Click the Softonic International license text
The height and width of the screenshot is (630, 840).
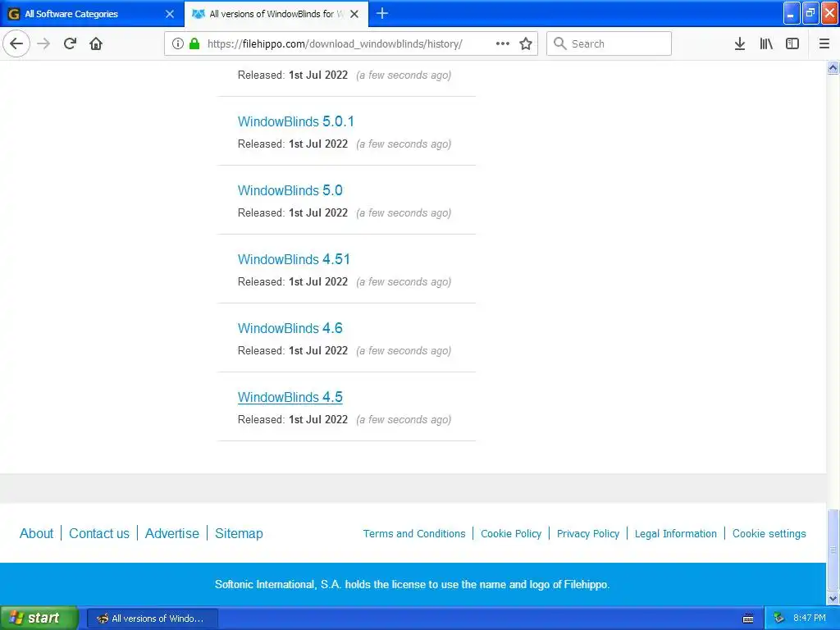point(412,584)
